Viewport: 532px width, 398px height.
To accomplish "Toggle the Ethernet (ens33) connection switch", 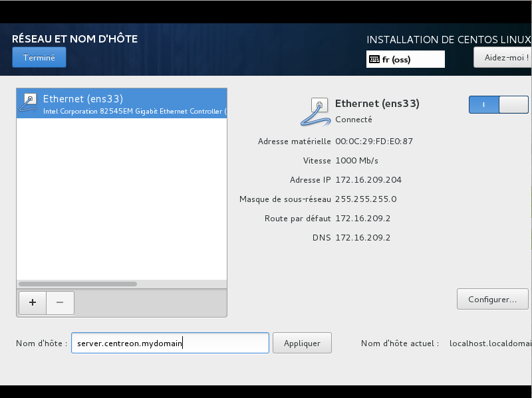I will coord(498,105).
